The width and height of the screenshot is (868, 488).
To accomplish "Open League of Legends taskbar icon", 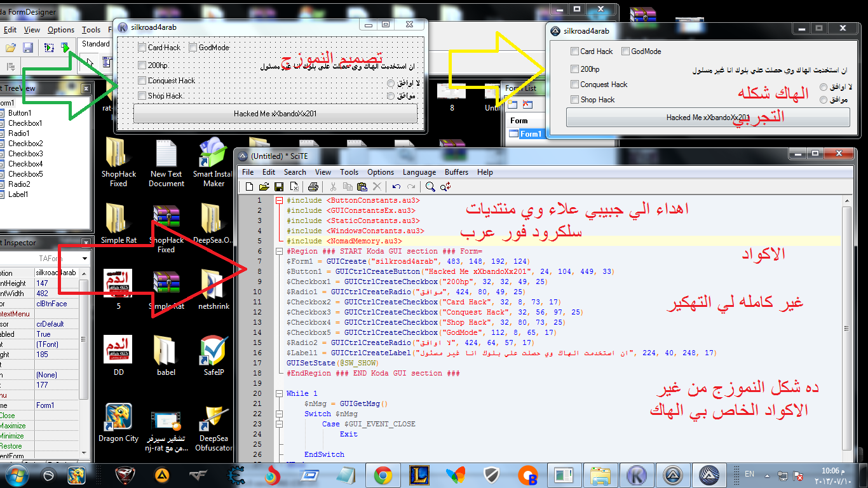I will pyautogui.click(x=419, y=475).
